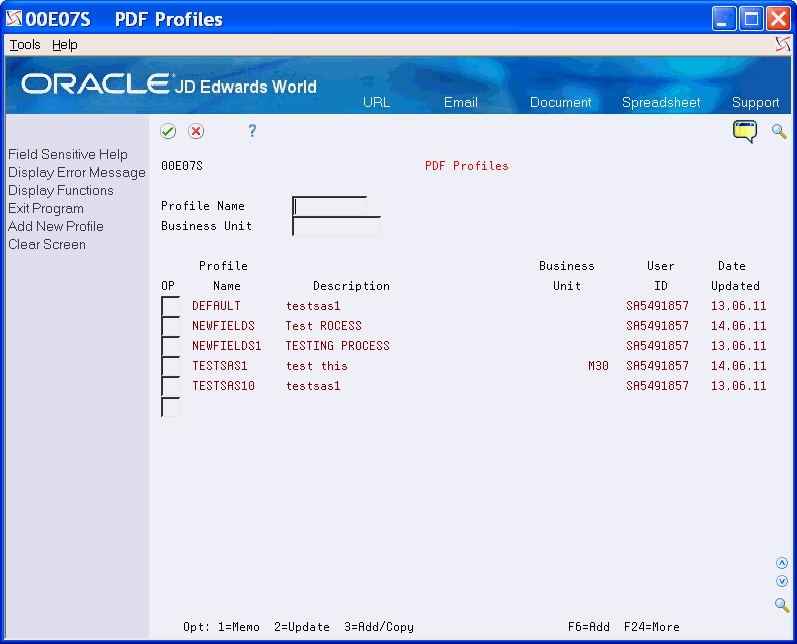Select the TESTSAS1 profile name
Image resolution: width=797 pixels, height=644 pixels.
(220, 366)
